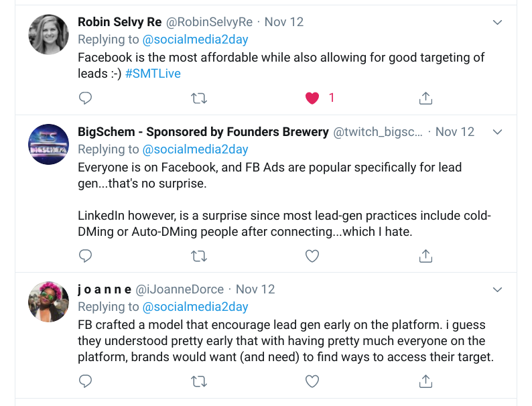Viewport: 532px width, 406px height.
Task: Like joanne's tweet
Action: click(x=312, y=381)
